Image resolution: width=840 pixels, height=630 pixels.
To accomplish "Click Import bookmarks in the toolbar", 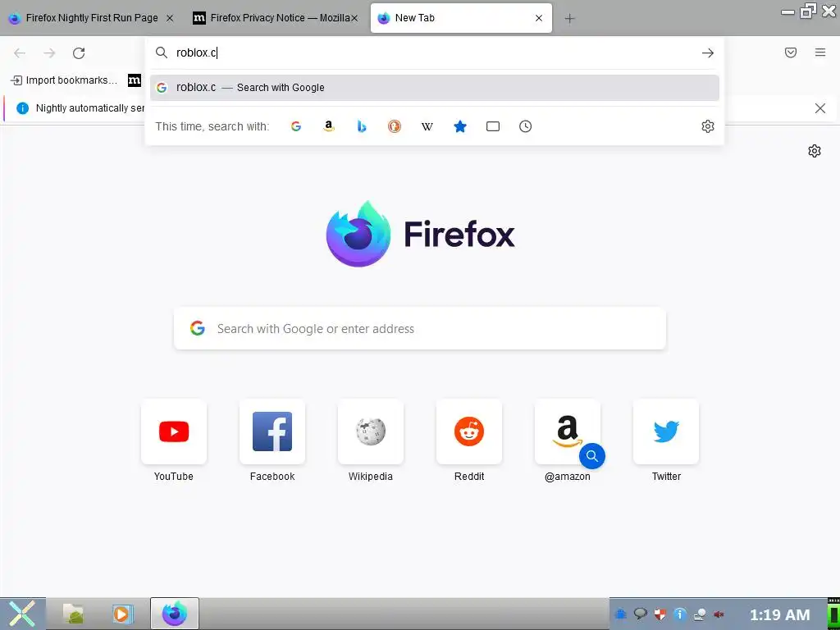I will click(64, 80).
